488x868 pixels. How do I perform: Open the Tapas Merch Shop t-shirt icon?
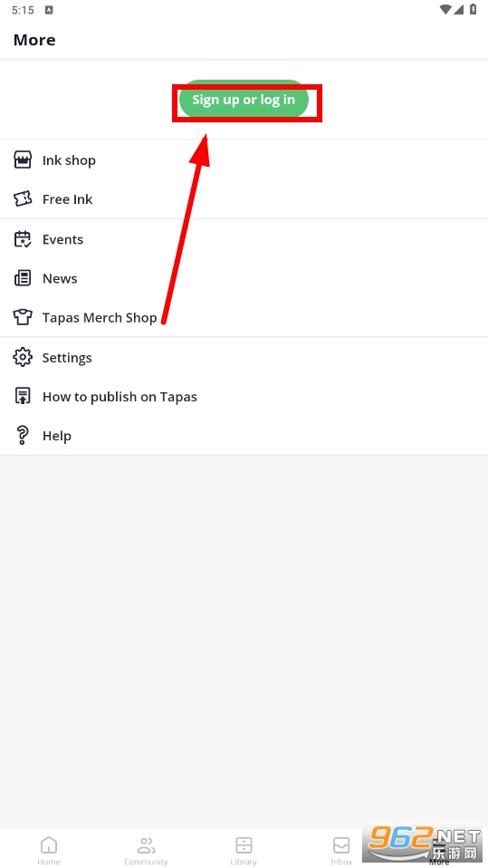[x=23, y=318]
